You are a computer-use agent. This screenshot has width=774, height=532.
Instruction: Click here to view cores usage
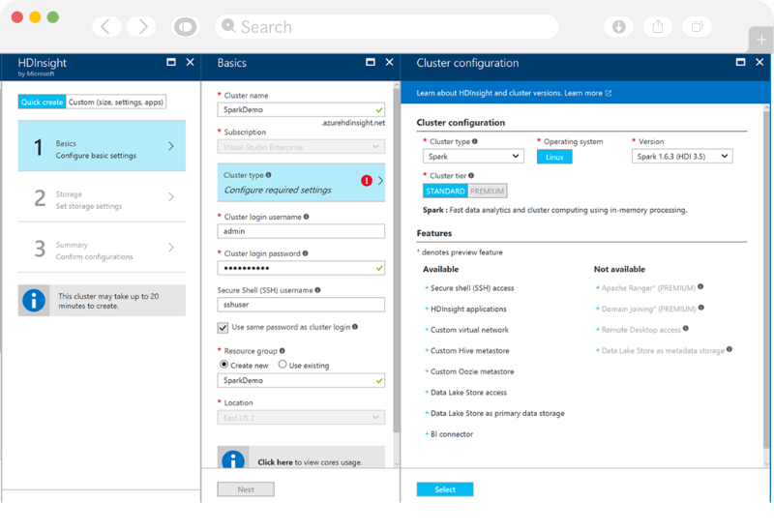275,462
